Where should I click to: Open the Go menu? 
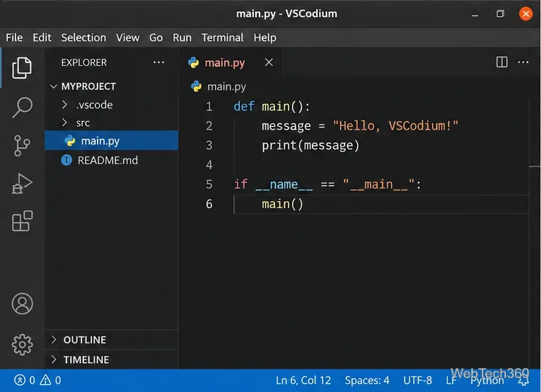tap(156, 38)
